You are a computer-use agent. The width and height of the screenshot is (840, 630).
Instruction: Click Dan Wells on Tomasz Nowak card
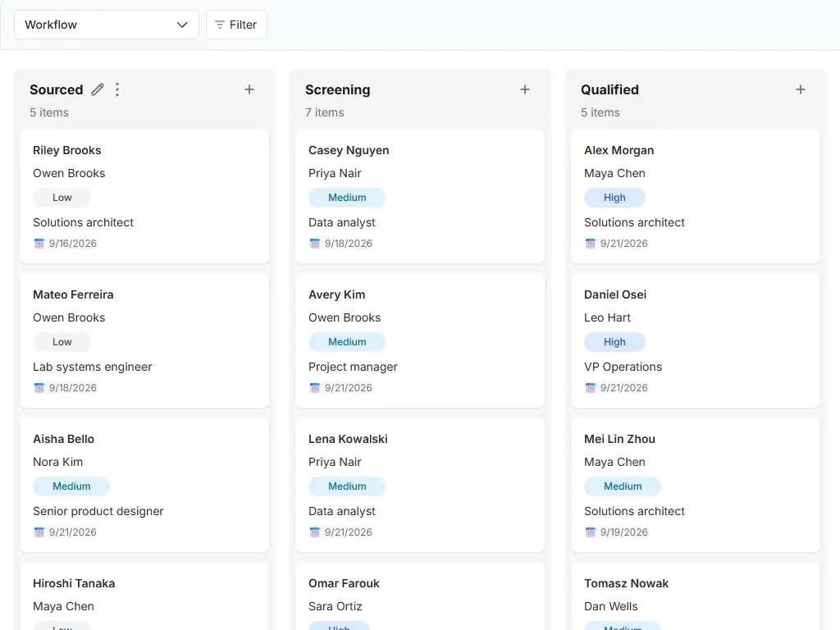click(610, 606)
